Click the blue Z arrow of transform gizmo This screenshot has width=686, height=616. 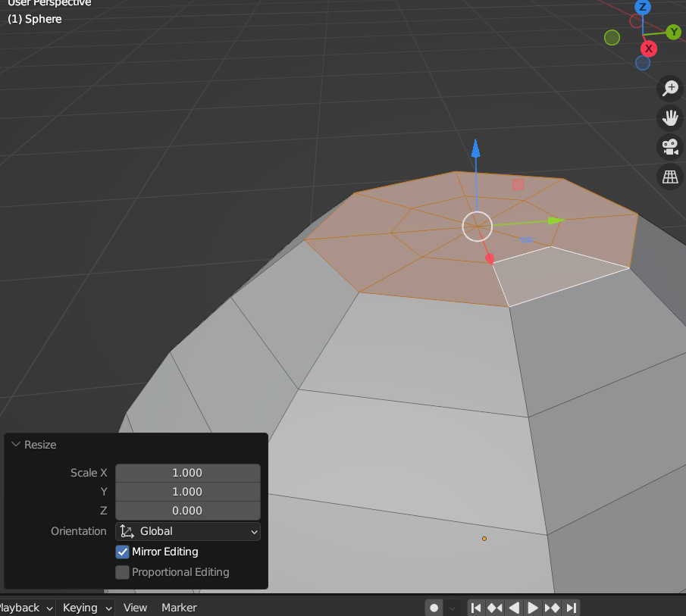tap(475, 148)
